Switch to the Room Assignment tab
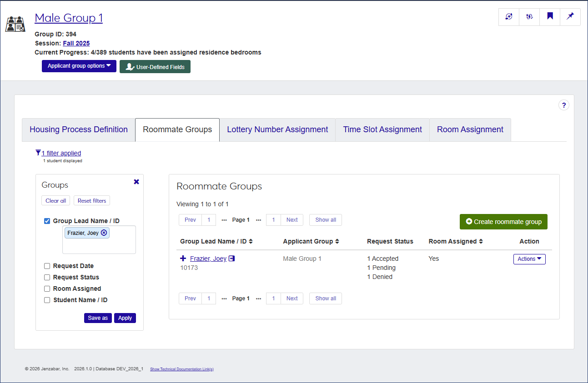 point(470,129)
